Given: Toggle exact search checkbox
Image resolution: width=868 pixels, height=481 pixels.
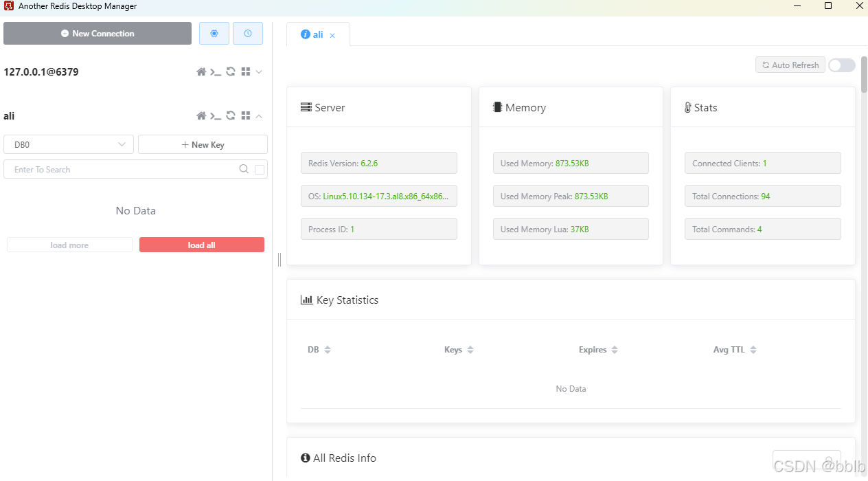Looking at the screenshot, I should pyautogui.click(x=260, y=170).
